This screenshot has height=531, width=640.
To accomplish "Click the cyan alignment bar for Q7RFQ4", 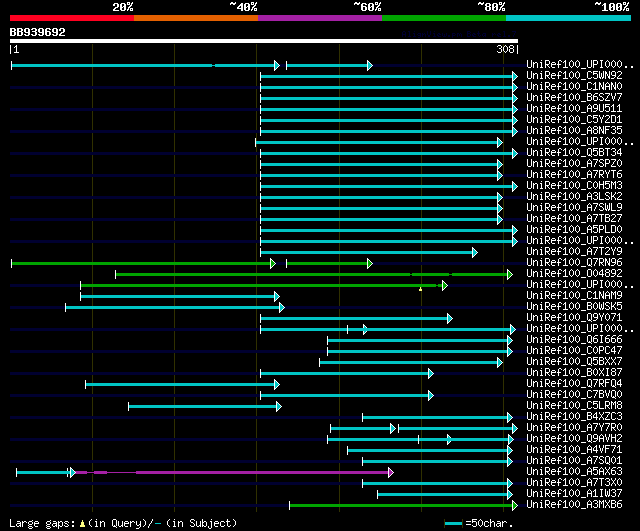I will pos(182,384).
